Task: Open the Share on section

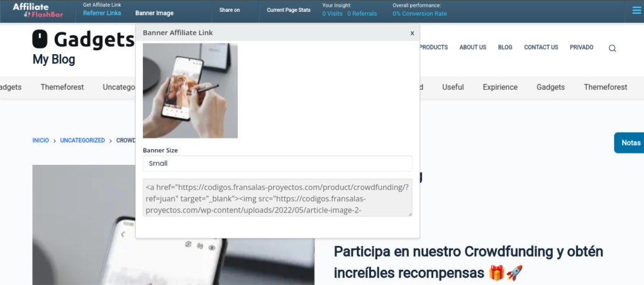Action: (x=230, y=10)
